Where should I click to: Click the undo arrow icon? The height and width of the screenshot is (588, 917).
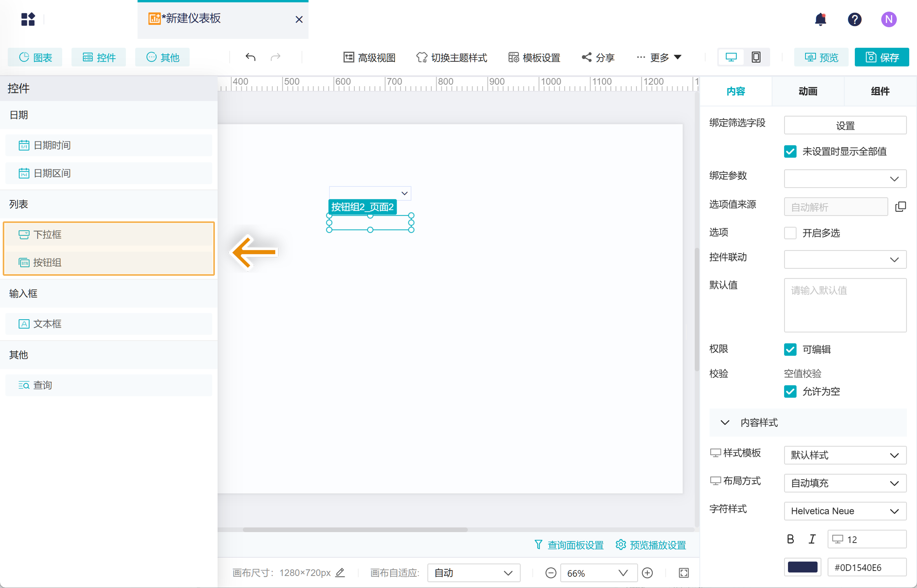[x=251, y=57]
